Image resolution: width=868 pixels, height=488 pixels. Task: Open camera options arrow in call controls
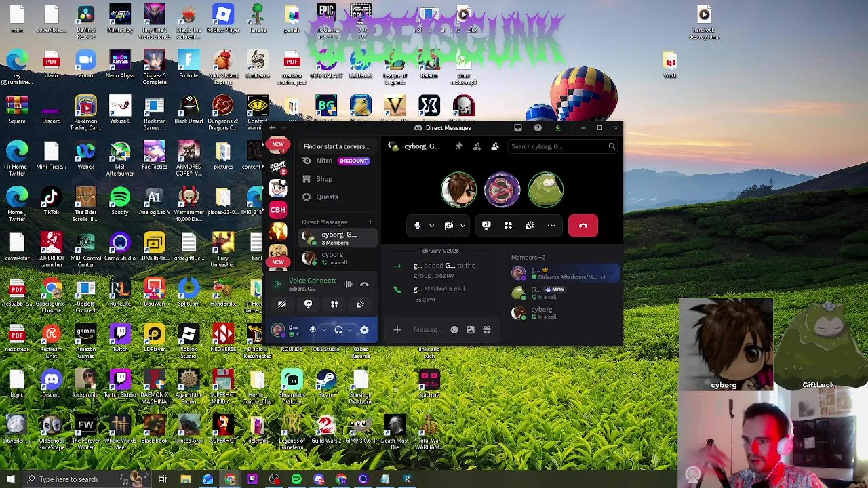point(462,226)
